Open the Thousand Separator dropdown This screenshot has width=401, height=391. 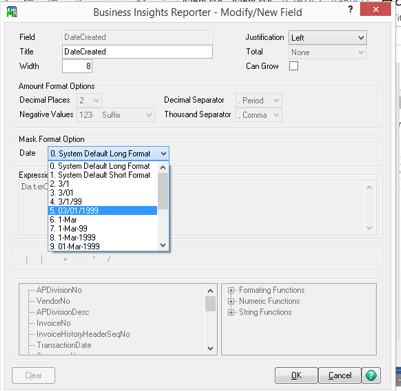coord(259,115)
